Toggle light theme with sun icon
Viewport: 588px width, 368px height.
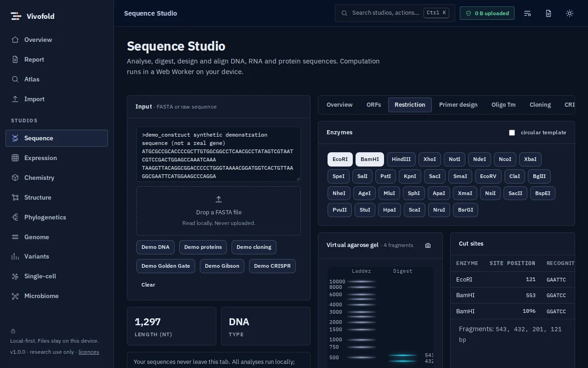570,13
